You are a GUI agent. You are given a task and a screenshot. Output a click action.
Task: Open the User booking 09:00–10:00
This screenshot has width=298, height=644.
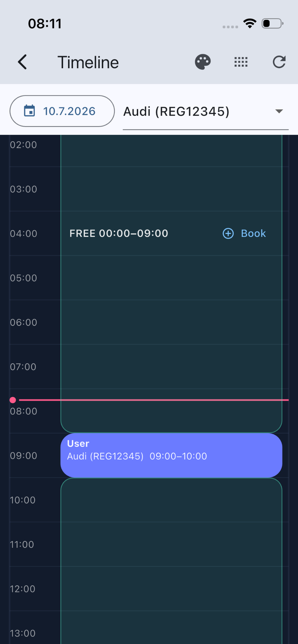pos(171,455)
